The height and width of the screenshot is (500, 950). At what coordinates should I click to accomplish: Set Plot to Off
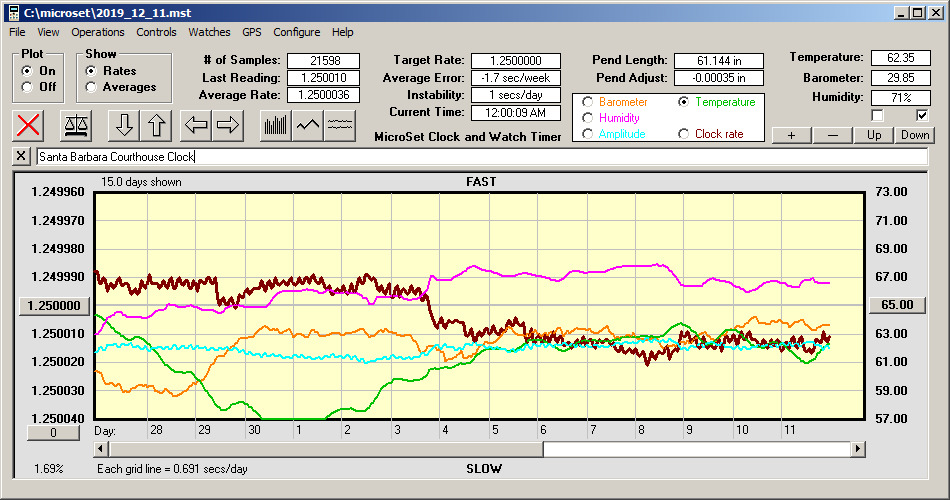pos(27,87)
